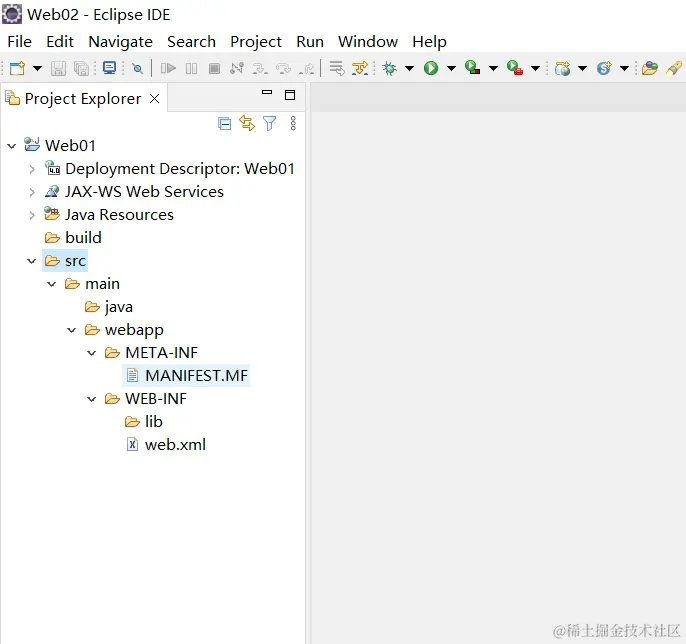686x644 pixels.
Task: Click the Resume debug icon
Action: 168,68
